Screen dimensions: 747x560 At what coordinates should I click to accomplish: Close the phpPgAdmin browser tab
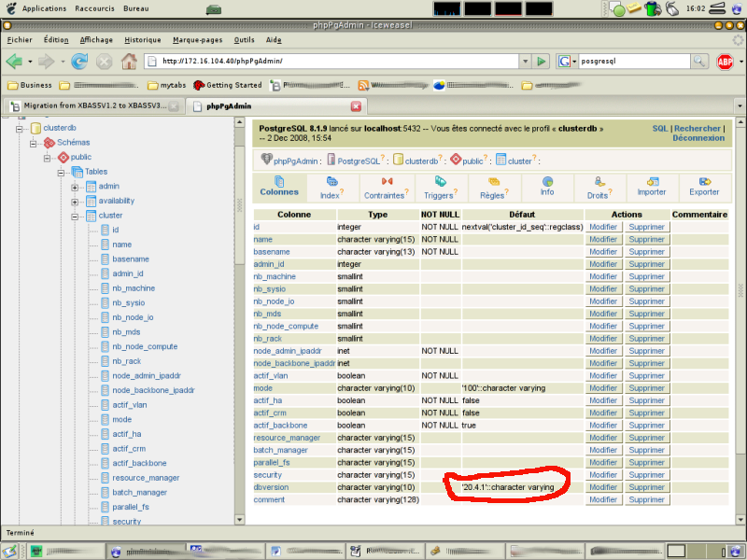pos(356,106)
